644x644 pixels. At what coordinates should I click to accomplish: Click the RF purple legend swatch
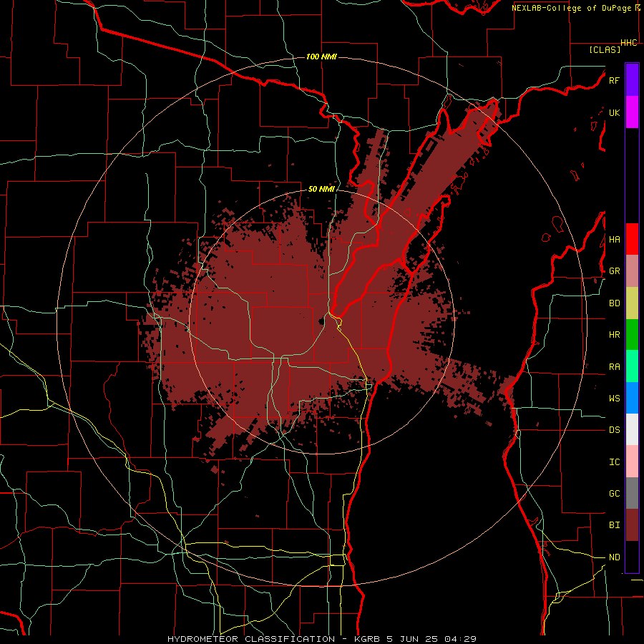click(x=632, y=80)
